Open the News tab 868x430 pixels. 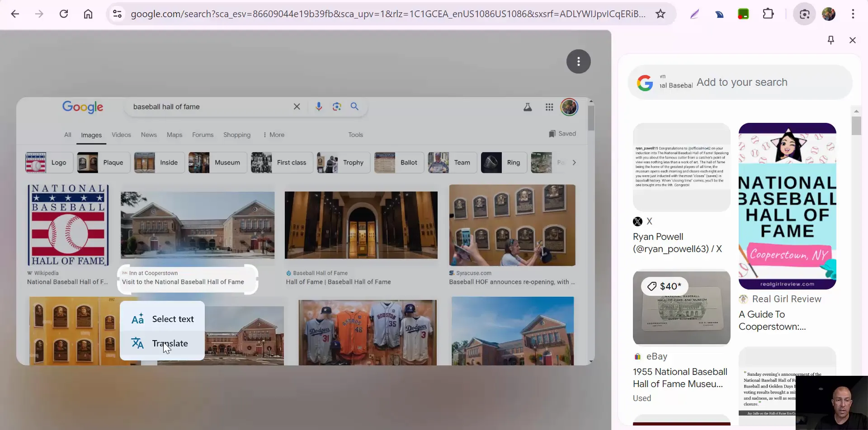point(149,135)
